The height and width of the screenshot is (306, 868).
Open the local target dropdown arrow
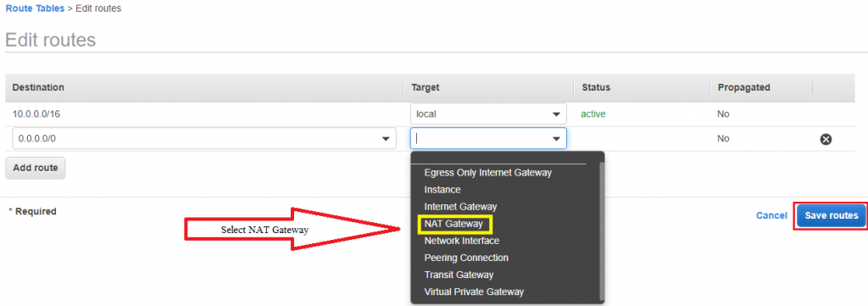click(556, 114)
